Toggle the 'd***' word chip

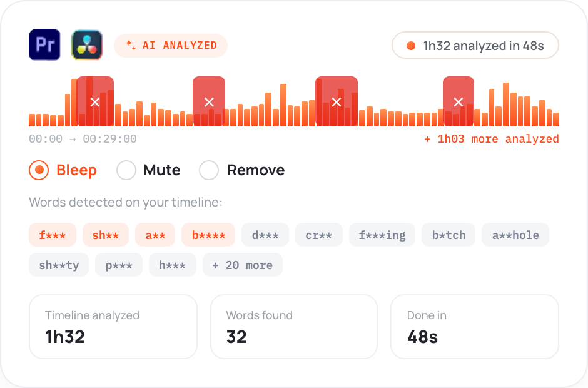tap(265, 235)
